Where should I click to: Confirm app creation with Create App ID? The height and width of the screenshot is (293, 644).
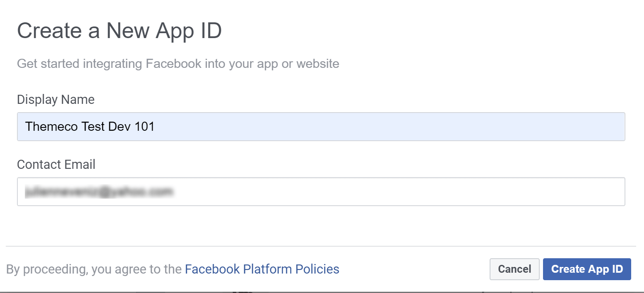click(x=587, y=269)
